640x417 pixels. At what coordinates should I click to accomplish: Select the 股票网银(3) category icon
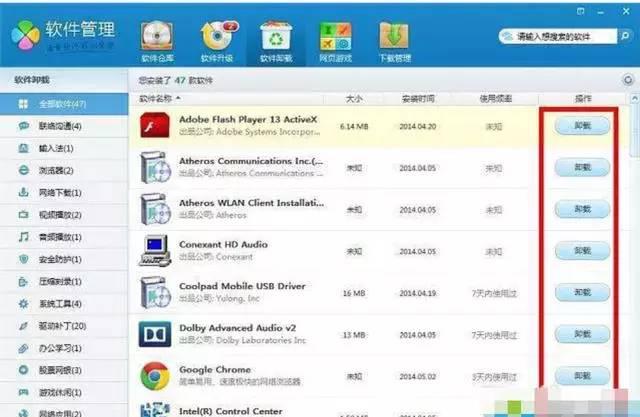[x=24, y=370]
